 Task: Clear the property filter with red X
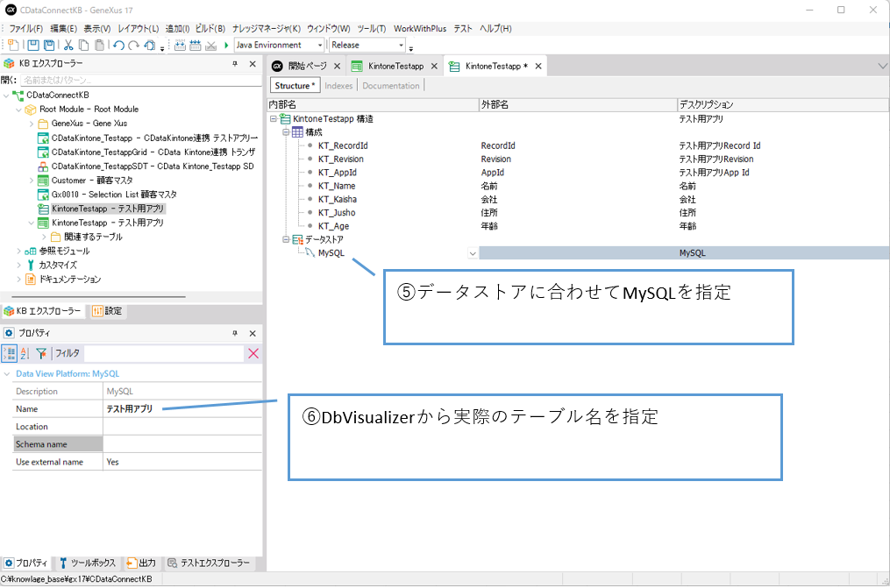(x=253, y=353)
